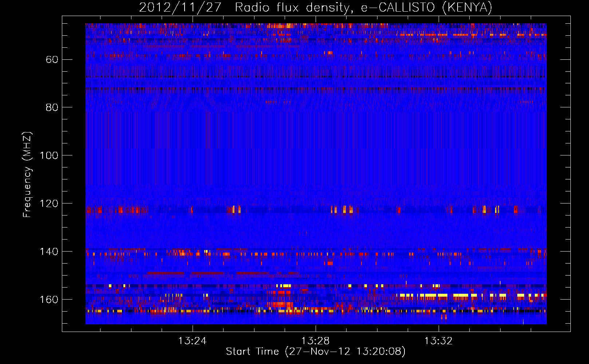Screen dimensions: 589x364
Task: Click the 60 frequency tick label
Action: (x=52, y=59)
